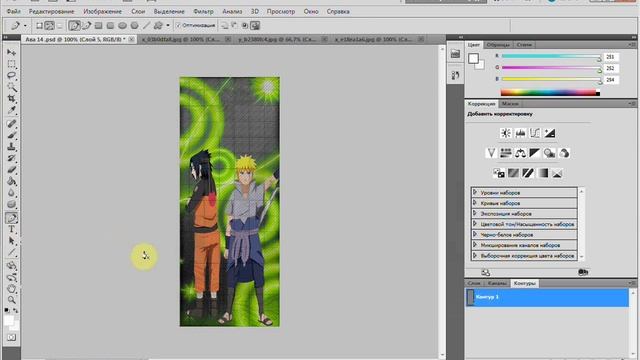Select the Freeform Pen tool in toolbox

11,218
